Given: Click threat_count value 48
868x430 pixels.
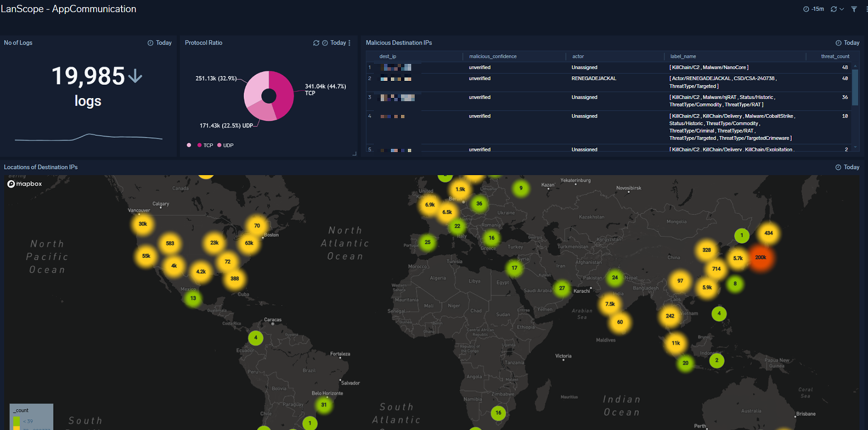Looking at the screenshot, I should point(845,67).
